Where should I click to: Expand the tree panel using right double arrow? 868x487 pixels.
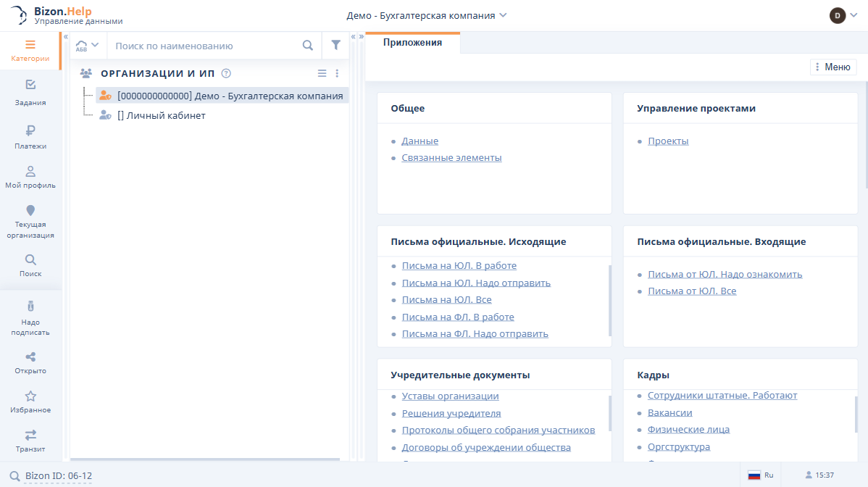[362, 36]
